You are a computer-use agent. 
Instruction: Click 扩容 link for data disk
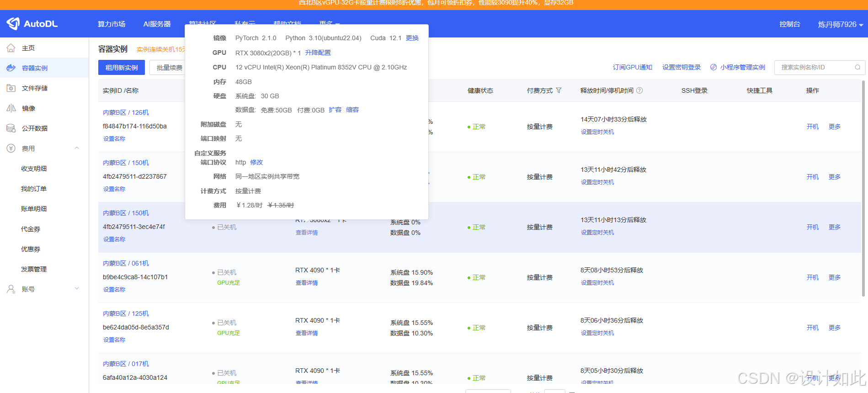pos(335,110)
